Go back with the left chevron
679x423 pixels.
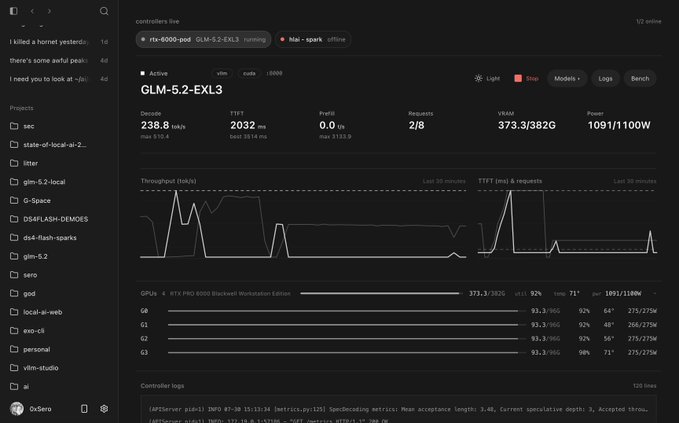[x=32, y=11]
